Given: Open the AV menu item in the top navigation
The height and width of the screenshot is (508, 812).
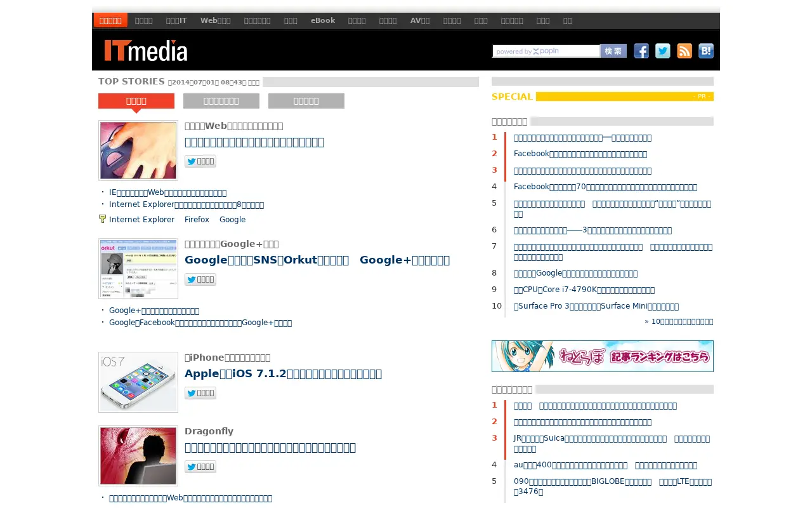Looking at the screenshot, I should click(420, 20).
